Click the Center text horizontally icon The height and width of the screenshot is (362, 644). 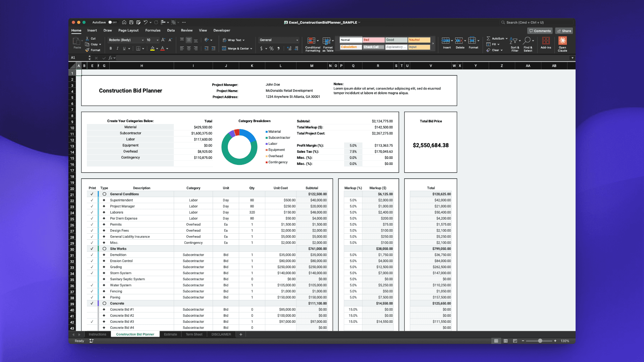(x=189, y=49)
